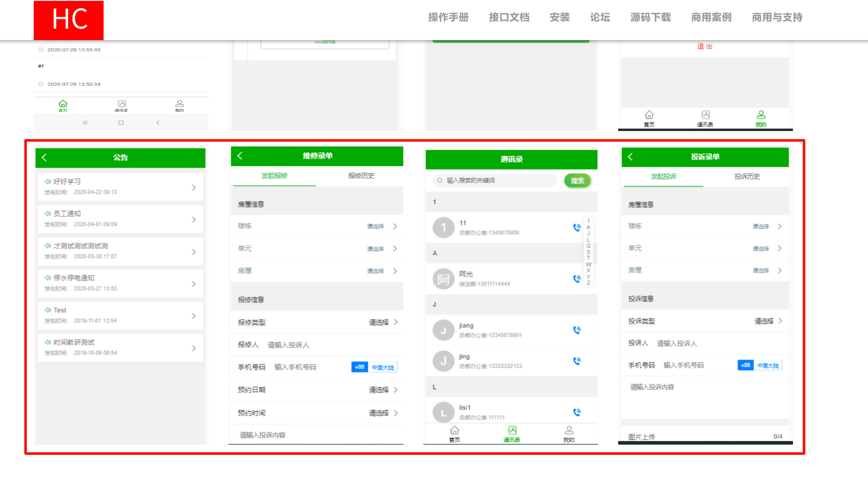Click phone icon next to jiang contact

click(x=577, y=330)
